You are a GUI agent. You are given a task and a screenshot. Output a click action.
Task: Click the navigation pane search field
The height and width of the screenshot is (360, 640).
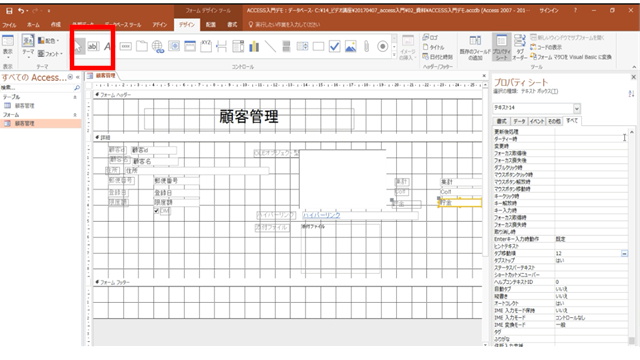pos(37,88)
